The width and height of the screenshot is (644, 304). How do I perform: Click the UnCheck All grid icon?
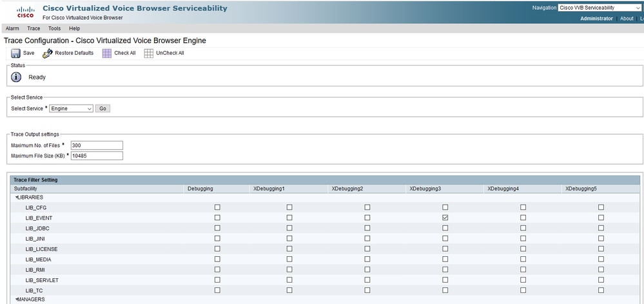149,54
